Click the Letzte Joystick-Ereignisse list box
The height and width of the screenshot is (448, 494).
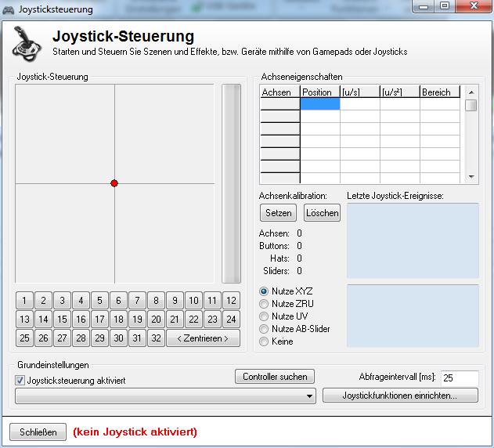[x=413, y=240]
